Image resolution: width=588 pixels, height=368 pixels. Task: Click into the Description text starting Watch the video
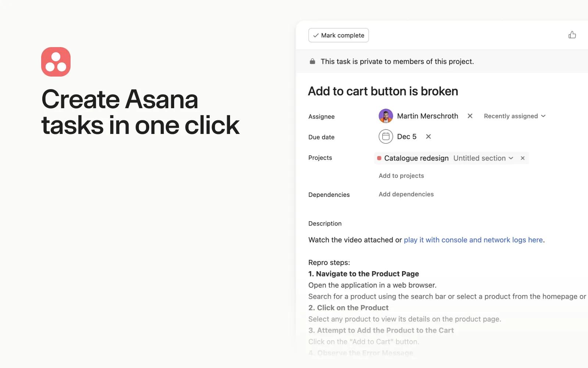[426, 240]
